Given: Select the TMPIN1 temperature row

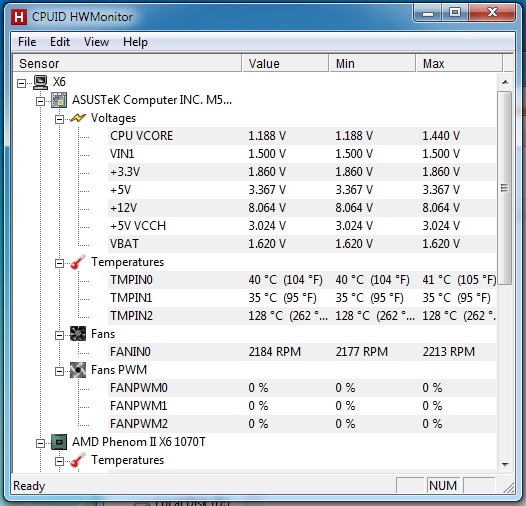Looking at the screenshot, I should pos(302,298).
